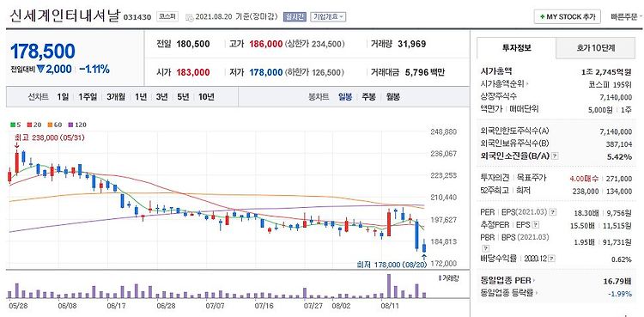Click the purple 120-day moving average legend square

point(70,125)
